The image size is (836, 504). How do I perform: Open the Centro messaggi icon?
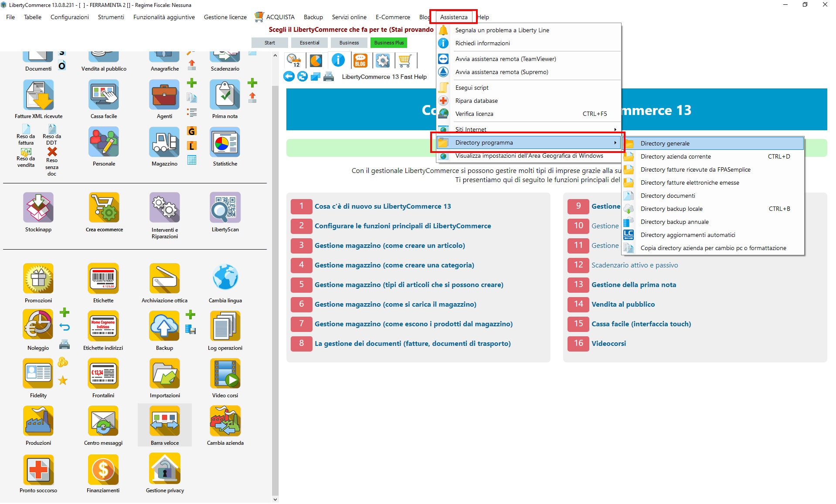(x=103, y=421)
